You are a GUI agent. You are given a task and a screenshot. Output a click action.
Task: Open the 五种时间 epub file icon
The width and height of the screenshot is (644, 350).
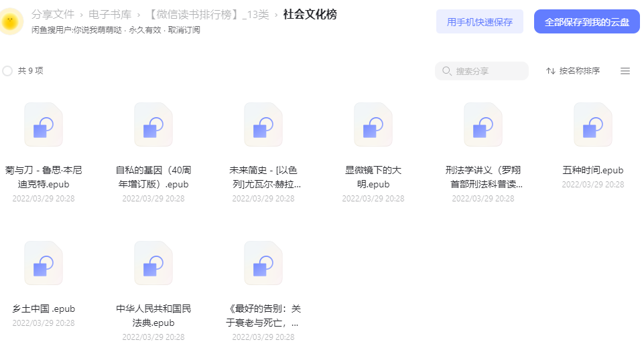click(593, 124)
